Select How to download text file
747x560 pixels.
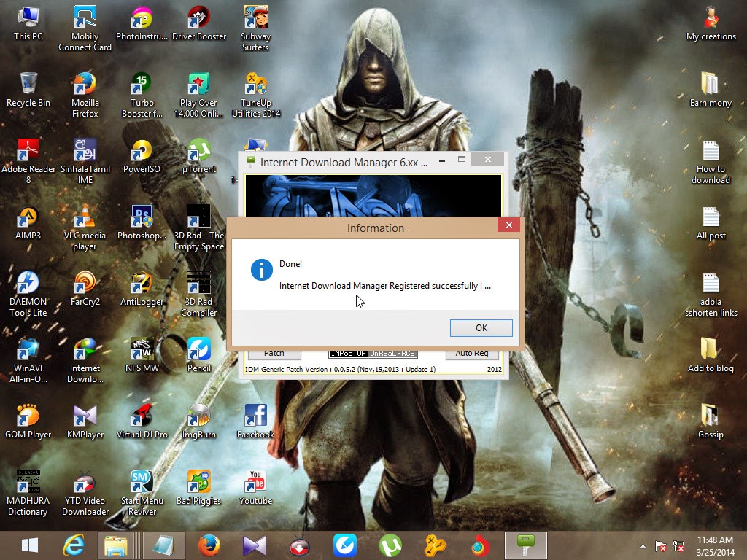pyautogui.click(x=711, y=161)
